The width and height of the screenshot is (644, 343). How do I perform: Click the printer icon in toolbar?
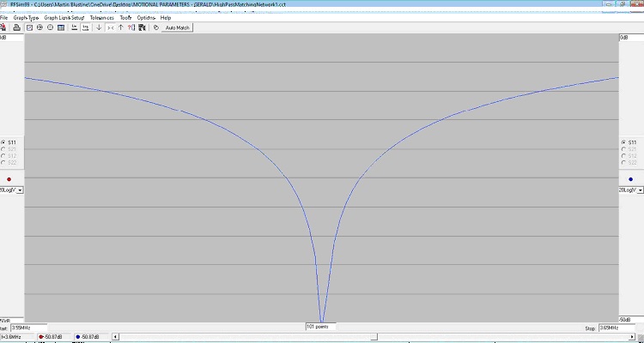click(16, 27)
